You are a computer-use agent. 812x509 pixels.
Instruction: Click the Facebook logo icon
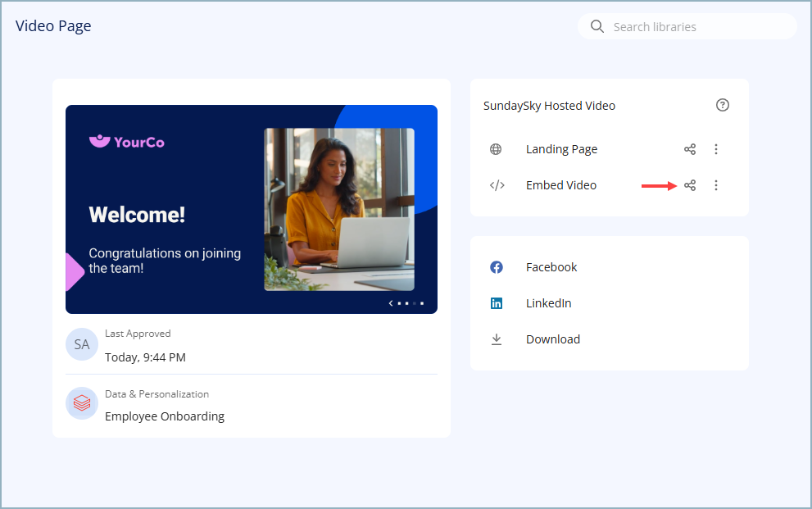coord(497,267)
